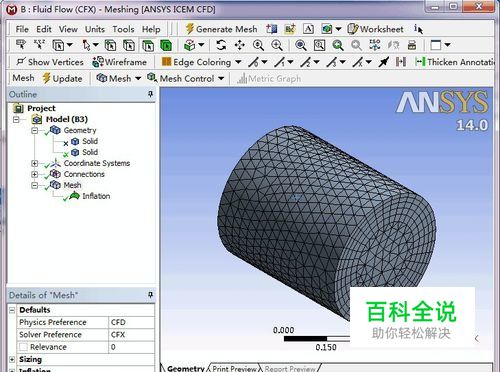
Task: Click the coordinate XYZ direction icon
Action: [39, 45]
